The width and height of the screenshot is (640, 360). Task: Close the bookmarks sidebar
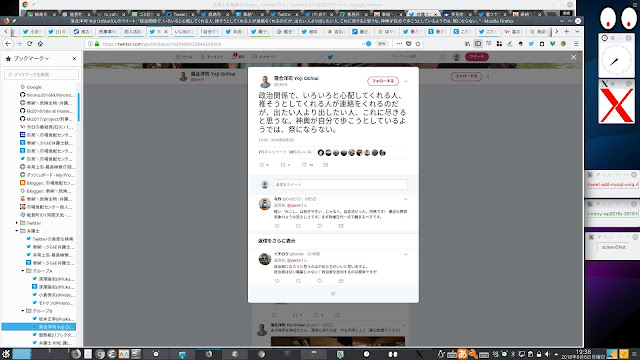74,58
